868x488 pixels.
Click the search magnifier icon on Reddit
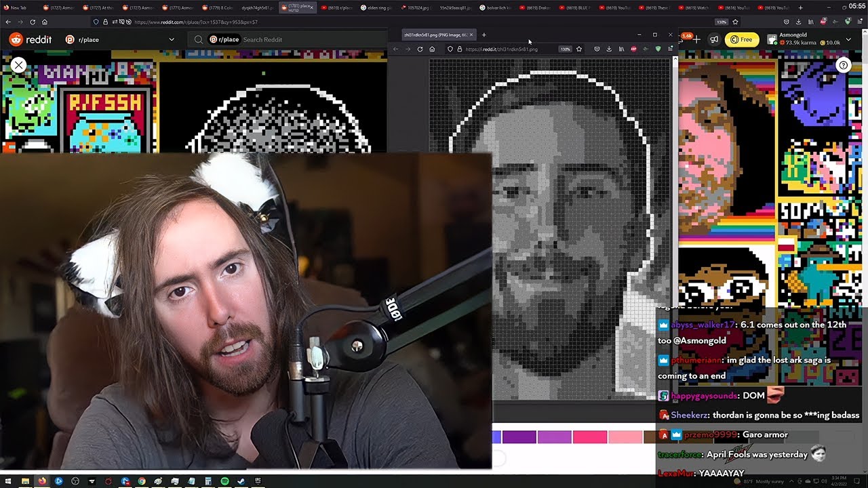[x=198, y=39]
